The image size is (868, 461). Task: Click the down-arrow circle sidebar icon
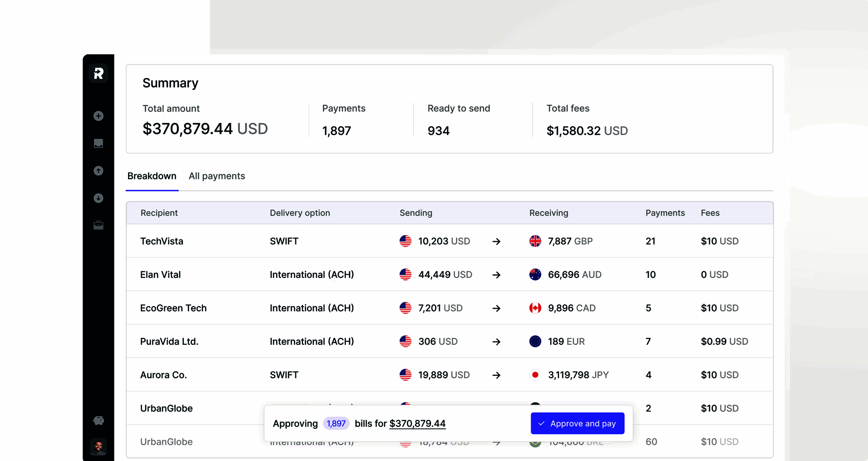98,198
